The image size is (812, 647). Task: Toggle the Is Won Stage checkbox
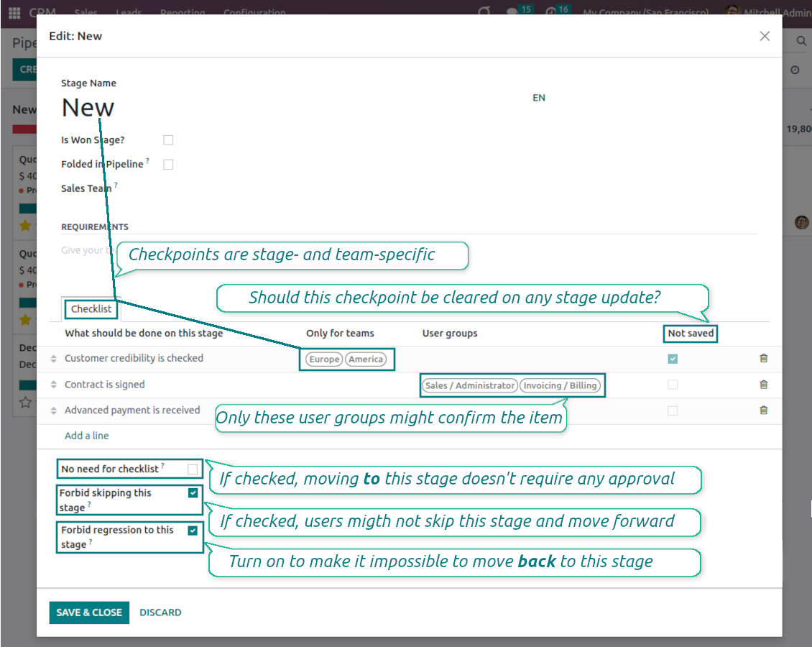pyautogui.click(x=168, y=140)
